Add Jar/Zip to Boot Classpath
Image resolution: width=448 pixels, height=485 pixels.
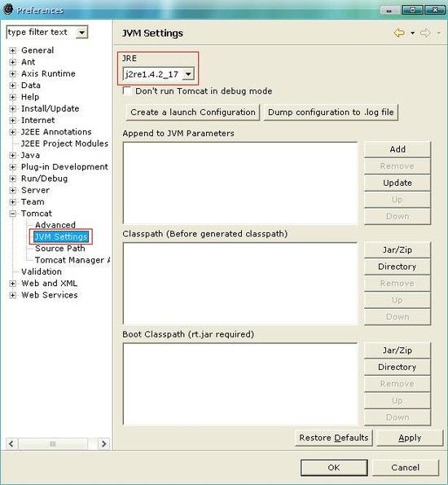click(397, 351)
